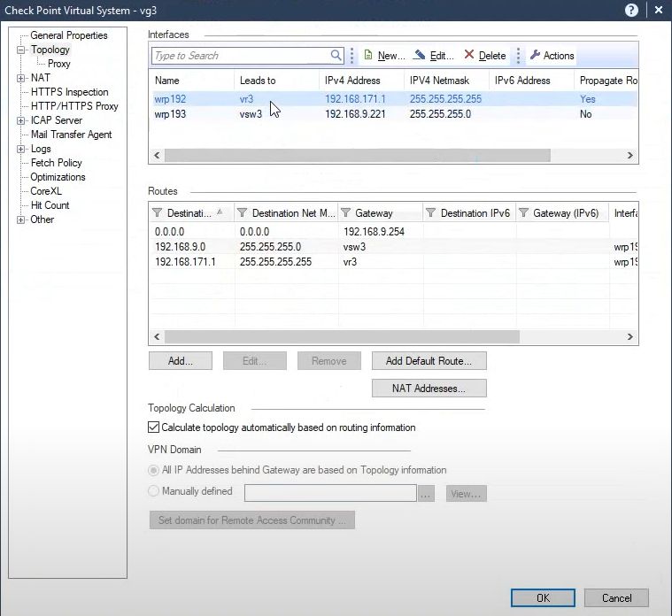672x616 pixels.
Task: Click the Destination column filter icon
Action: click(158, 212)
